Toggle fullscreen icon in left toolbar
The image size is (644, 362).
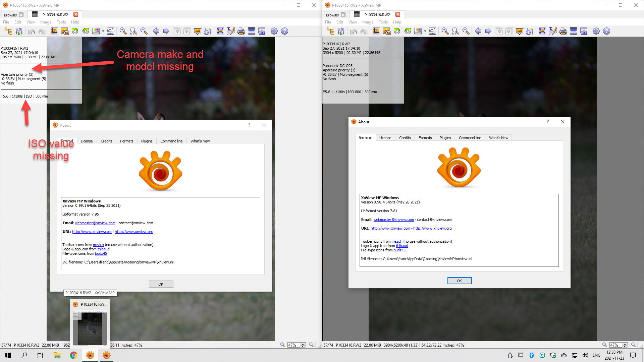coord(220,31)
